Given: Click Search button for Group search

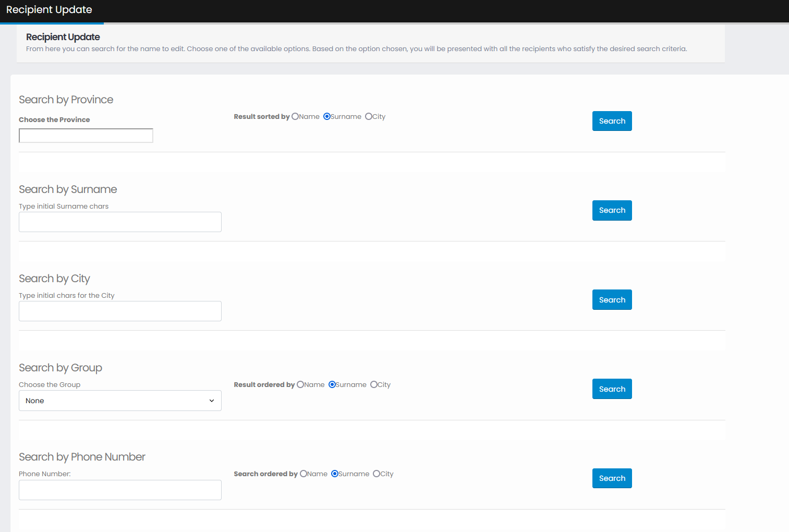Looking at the screenshot, I should click(x=612, y=389).
